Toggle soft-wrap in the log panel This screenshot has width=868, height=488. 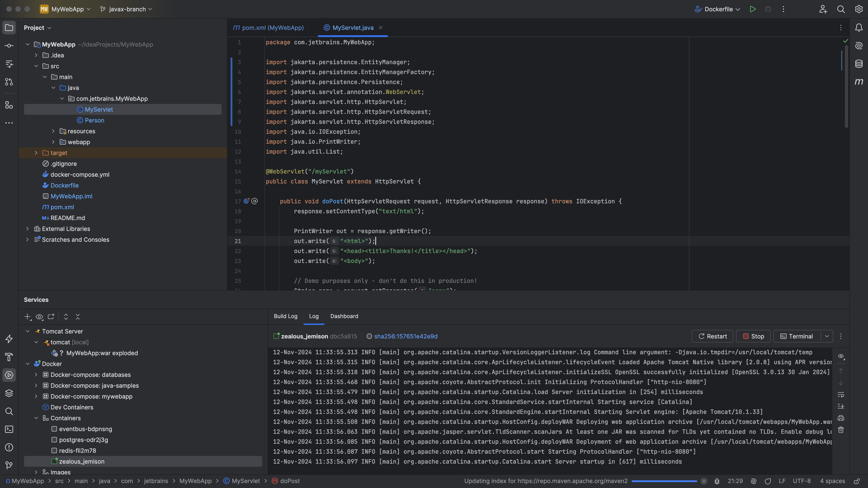[841, 394]
